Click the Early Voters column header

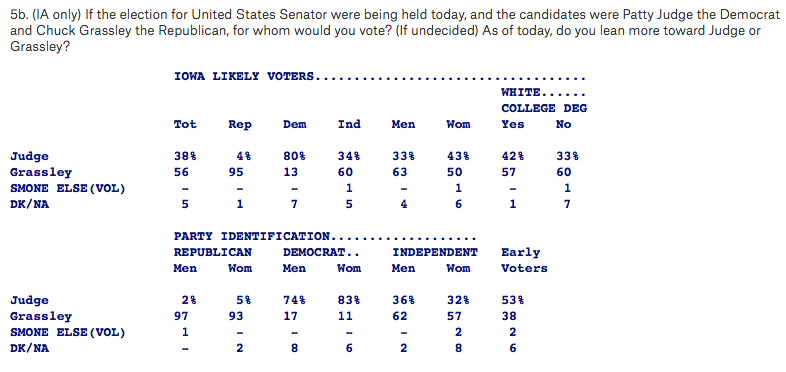(x=524, y=260)
